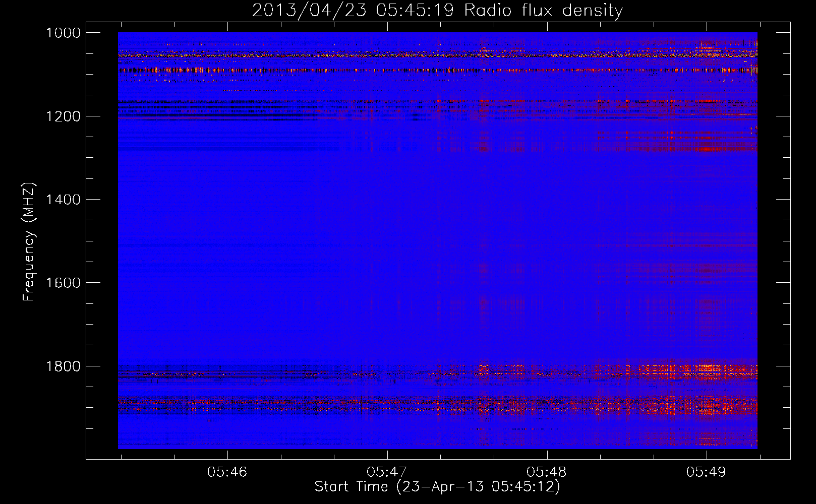Click the 1200 frequency tick label

point(63,116)
